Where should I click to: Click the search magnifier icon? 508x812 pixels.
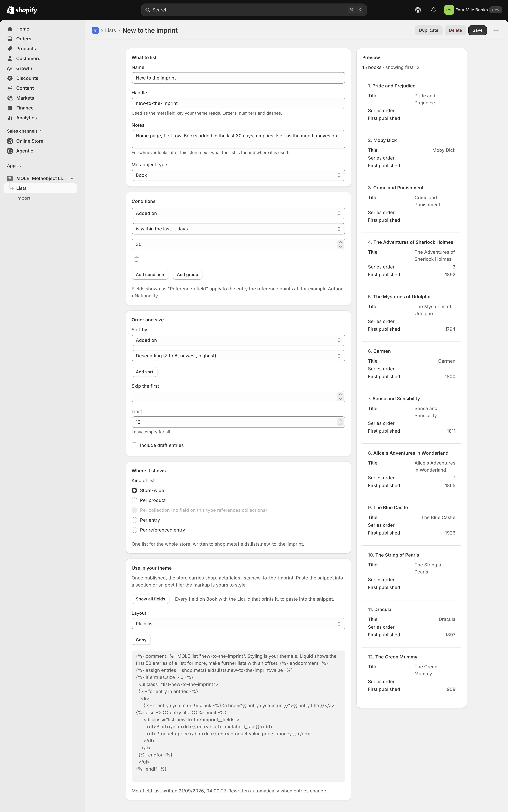[147, 10]
